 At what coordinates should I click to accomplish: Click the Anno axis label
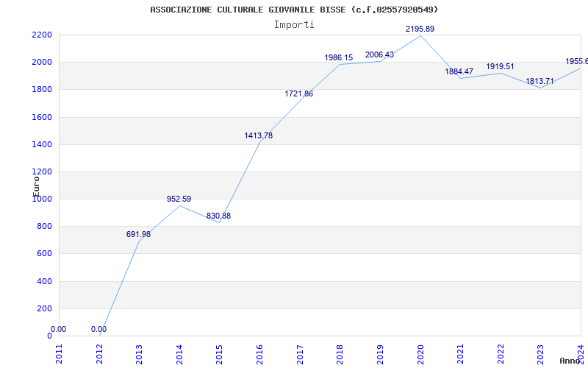coord(570,361)
